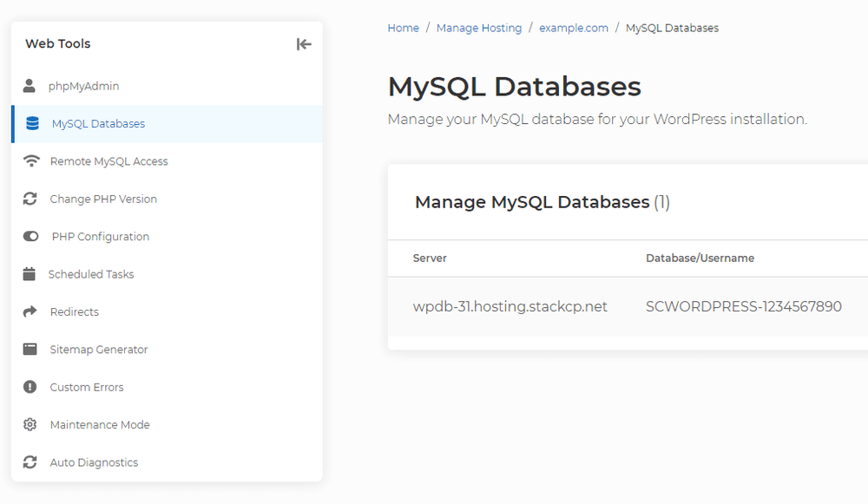The width and height of the screenshot is (868, 504).
Task: Click the phpMyAdmin user icon
Action: click(30, 86)
